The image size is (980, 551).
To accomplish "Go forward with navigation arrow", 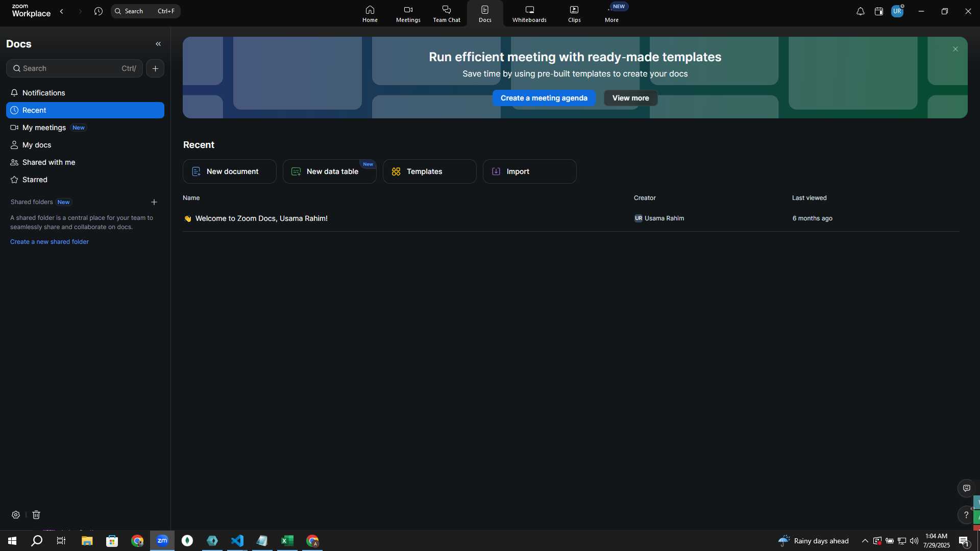I will click(80, 11).
